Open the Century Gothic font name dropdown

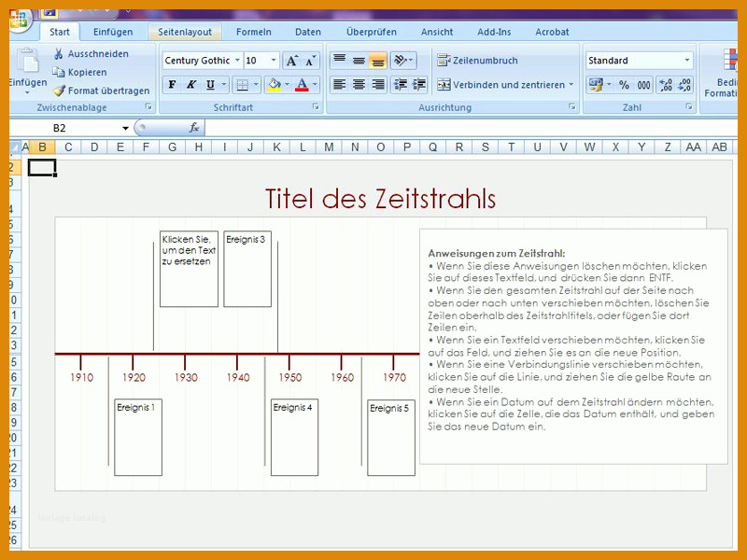237,61
